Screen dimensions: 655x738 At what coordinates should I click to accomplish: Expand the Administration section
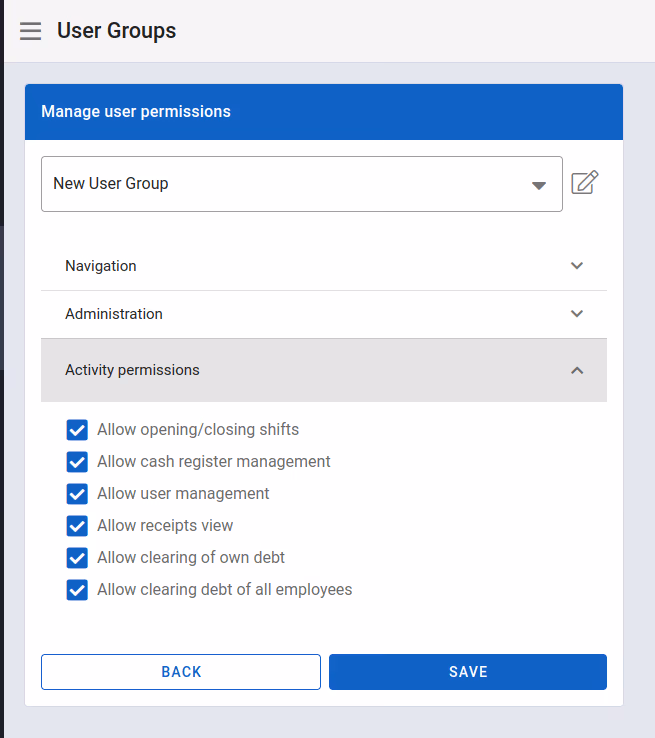(x=324, y=314)
